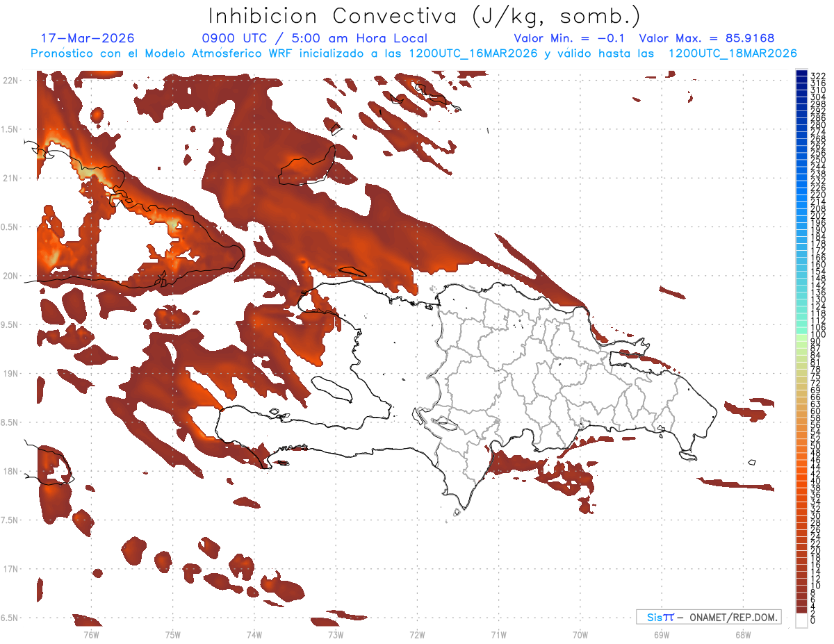
Task: Click the Tortuga Island outline north of Haiti
Action: coord(352,271)
